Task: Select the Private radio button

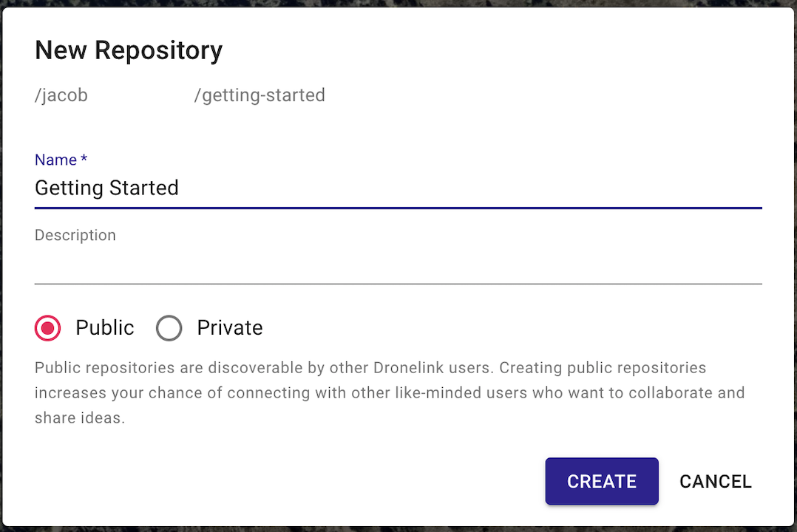Action: pyautogui.click(x=169, y=328)
